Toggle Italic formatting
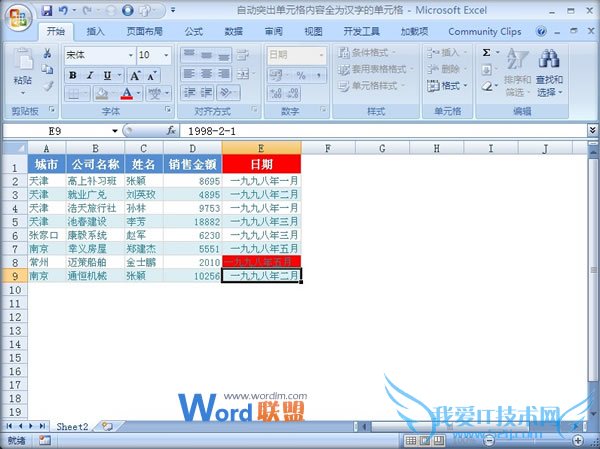 coord(90,75)
